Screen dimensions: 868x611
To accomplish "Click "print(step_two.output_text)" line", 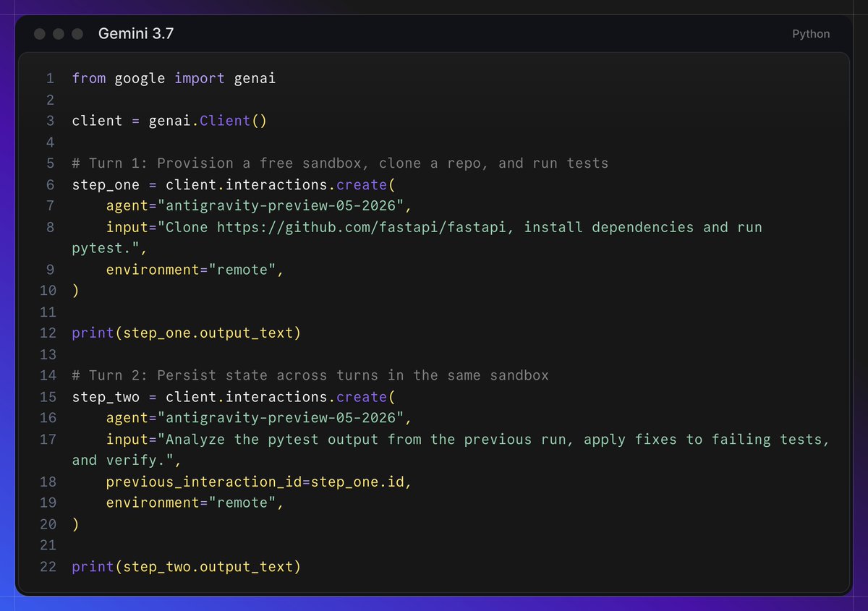I will (x=186, y=567).
